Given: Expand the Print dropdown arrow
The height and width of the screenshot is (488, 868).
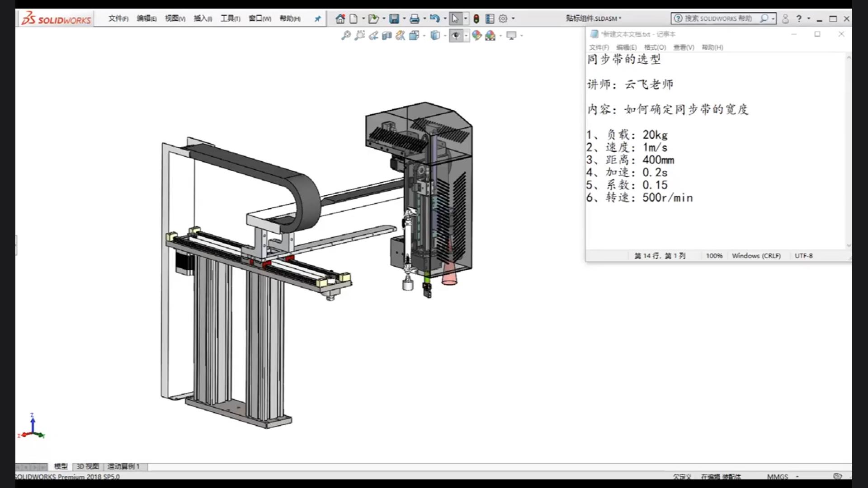Looking at the screenshot, I should tap(425, 19).
